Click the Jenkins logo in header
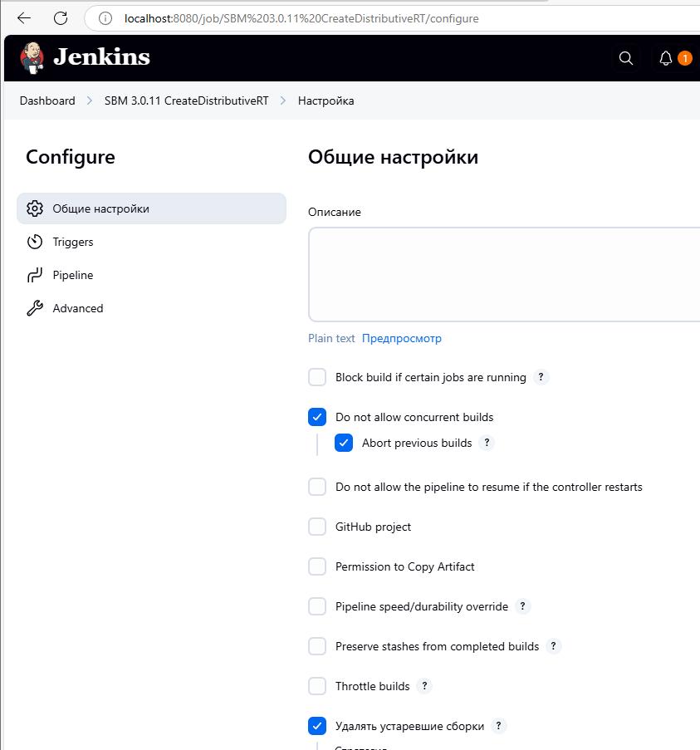This screenshot has height=750, width=700. 85,57
